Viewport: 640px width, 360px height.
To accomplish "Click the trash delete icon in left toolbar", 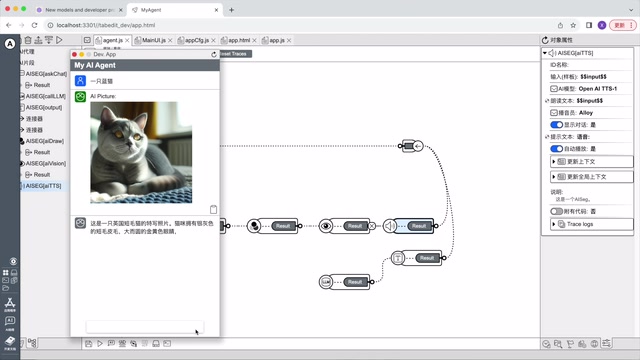I will click(28, 40).
